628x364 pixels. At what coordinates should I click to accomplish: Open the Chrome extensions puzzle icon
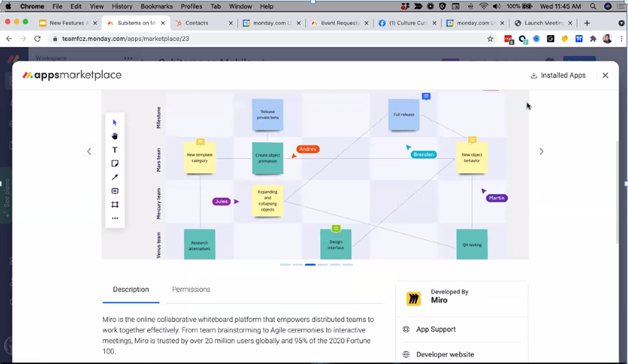point(593,39)
